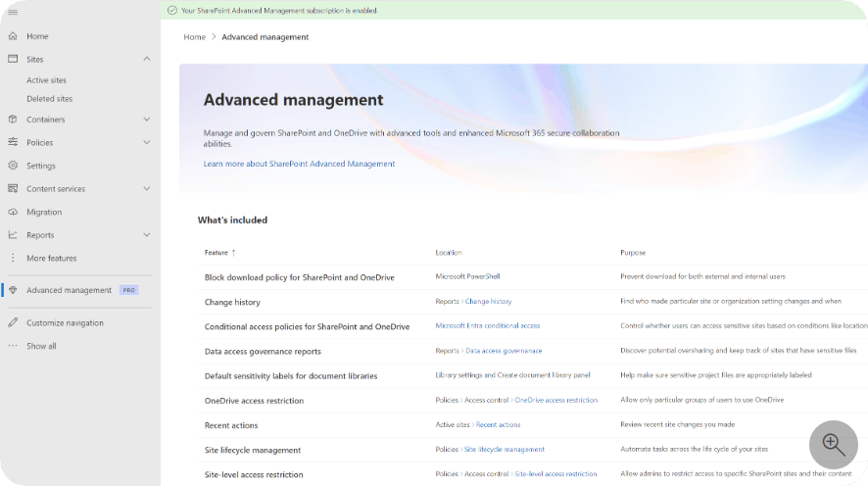Viewport: 868px width, 486px height.
Task: Click the Policies sliders icon
Action: tap(13, 142)
